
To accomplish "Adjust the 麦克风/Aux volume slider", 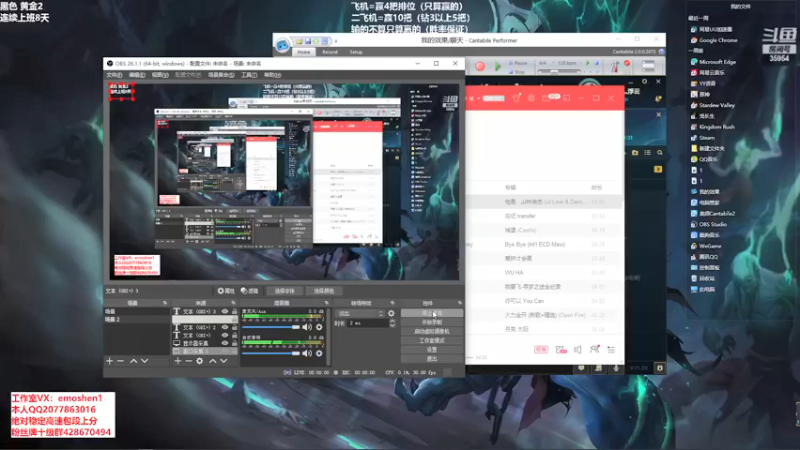I will (271, 327).
